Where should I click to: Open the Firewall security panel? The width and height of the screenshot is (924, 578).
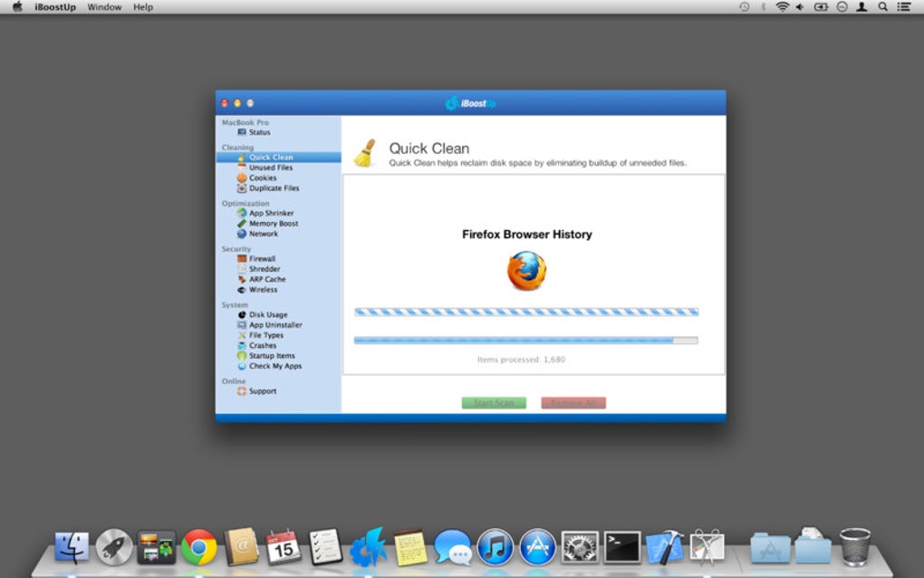click(265, 257)
